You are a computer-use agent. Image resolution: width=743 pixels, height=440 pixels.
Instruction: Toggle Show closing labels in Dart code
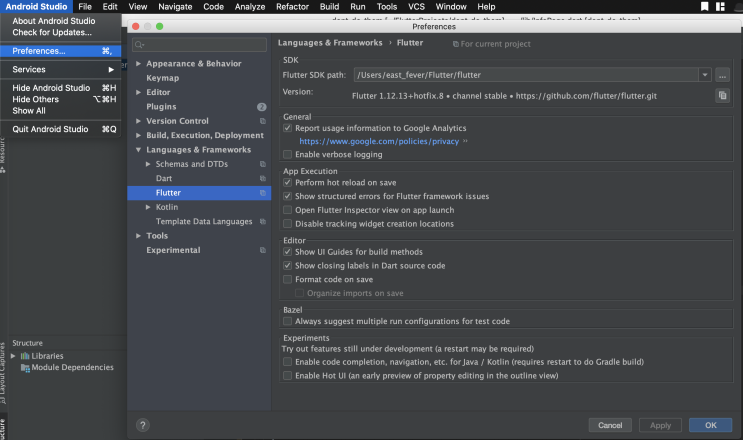pos(287,266)
